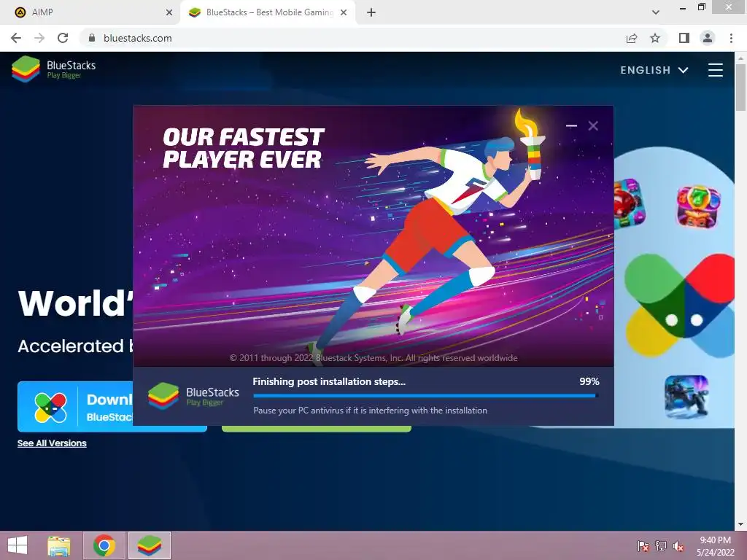View site information lock icon
This screenshot has width=747, height=560.
[92, 38]
